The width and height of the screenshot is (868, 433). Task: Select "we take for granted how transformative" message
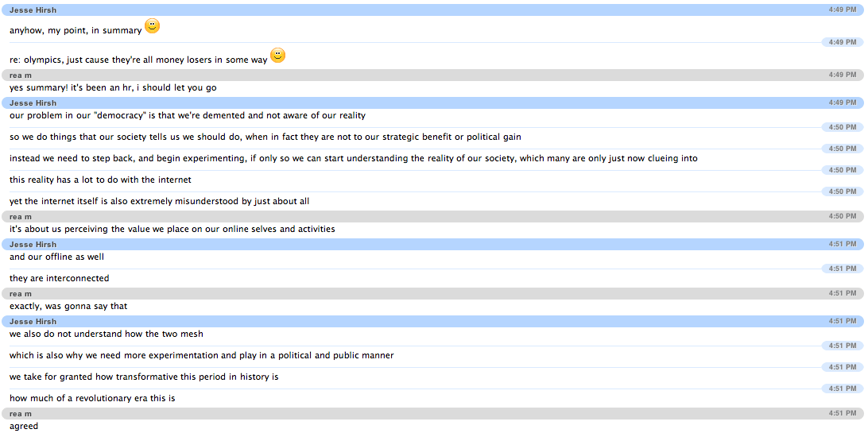(x=144, y=377)
